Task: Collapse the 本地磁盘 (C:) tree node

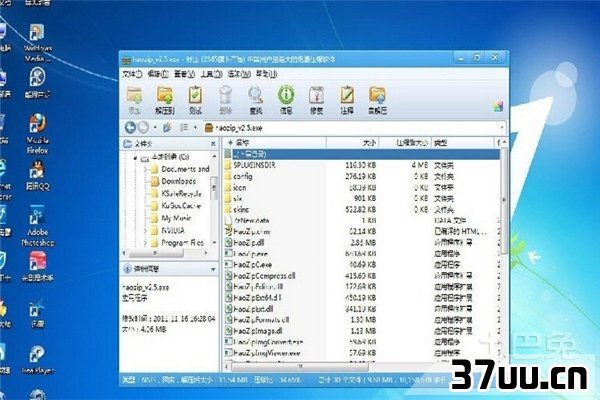Action: tap(135, 158)
